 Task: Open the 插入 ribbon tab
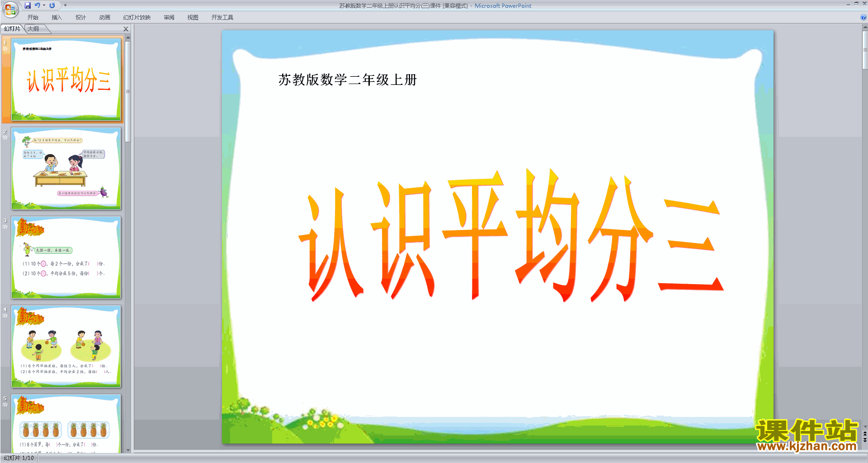click(57, 18)
